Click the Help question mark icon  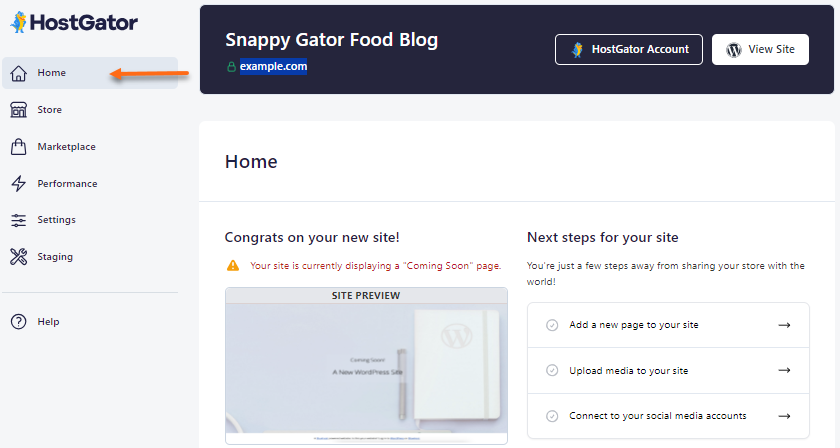pos(18,322)
